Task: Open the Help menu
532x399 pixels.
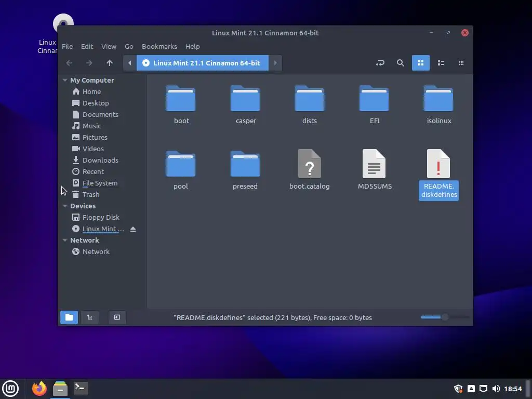Action: pos(192,46)
